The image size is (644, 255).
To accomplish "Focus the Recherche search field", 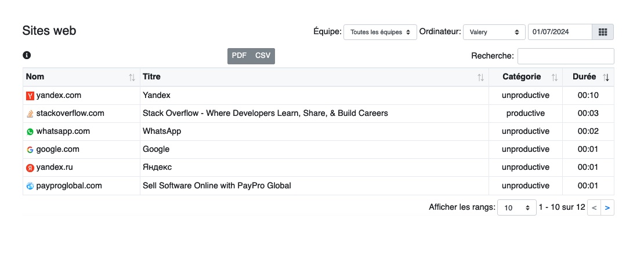I will coord(566,56).
